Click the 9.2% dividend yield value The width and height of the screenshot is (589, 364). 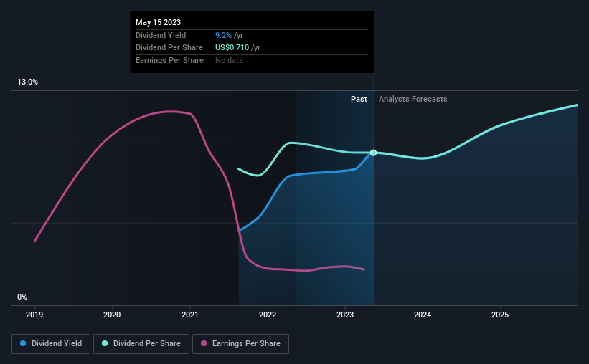(223, 35)
